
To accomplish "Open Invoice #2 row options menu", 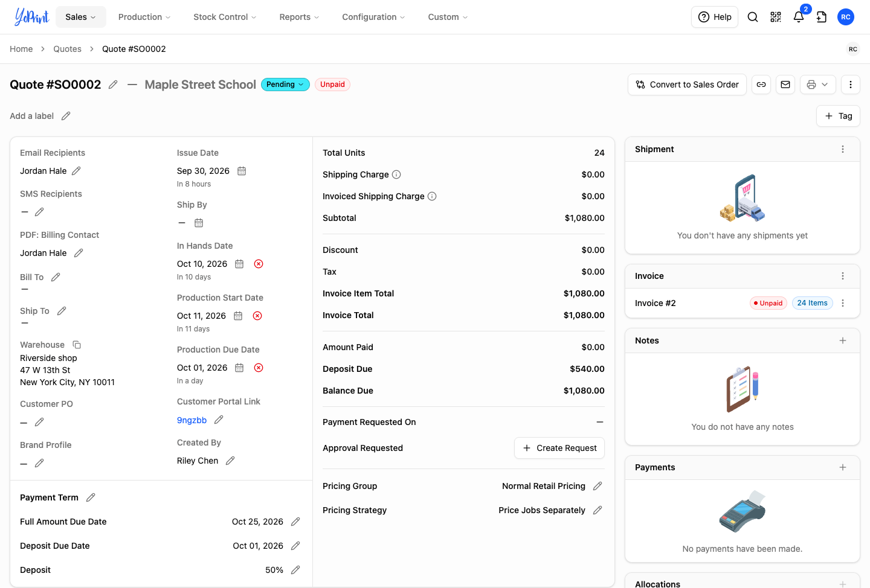I will tap(843, 303).
